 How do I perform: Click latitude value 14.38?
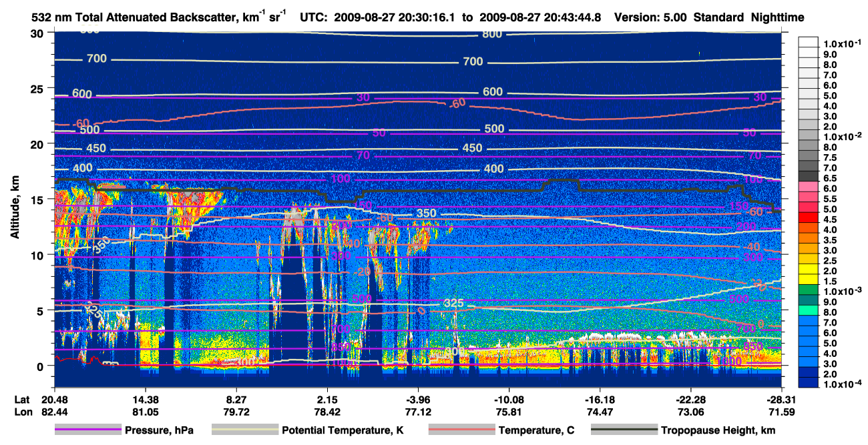(x=146, y=400)
